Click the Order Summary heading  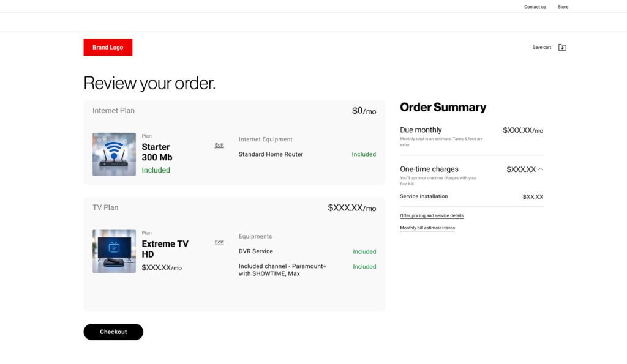point(443,107)
